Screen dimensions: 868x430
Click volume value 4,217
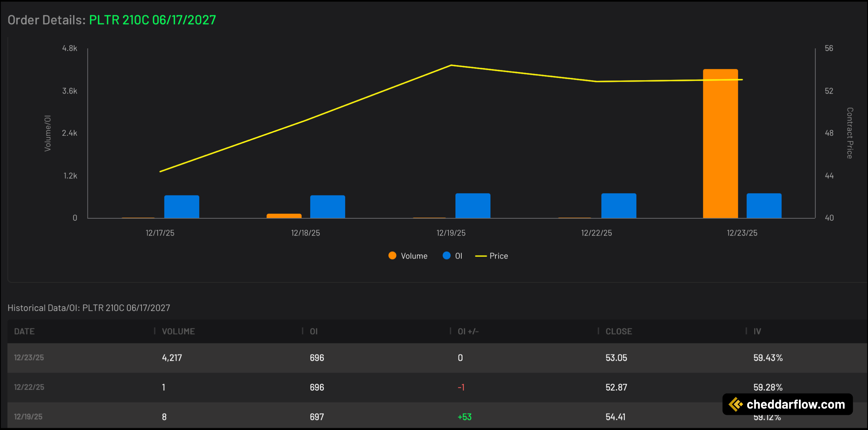172,358
